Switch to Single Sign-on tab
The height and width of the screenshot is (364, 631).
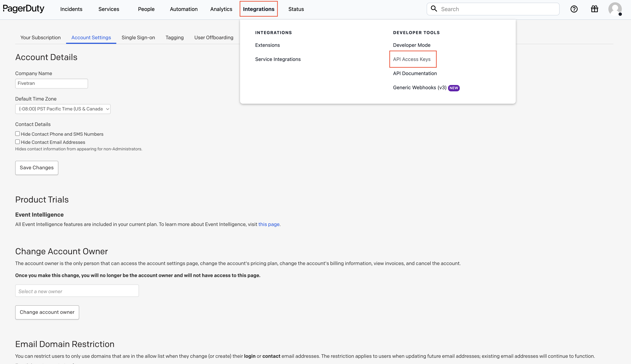[138, 37]
